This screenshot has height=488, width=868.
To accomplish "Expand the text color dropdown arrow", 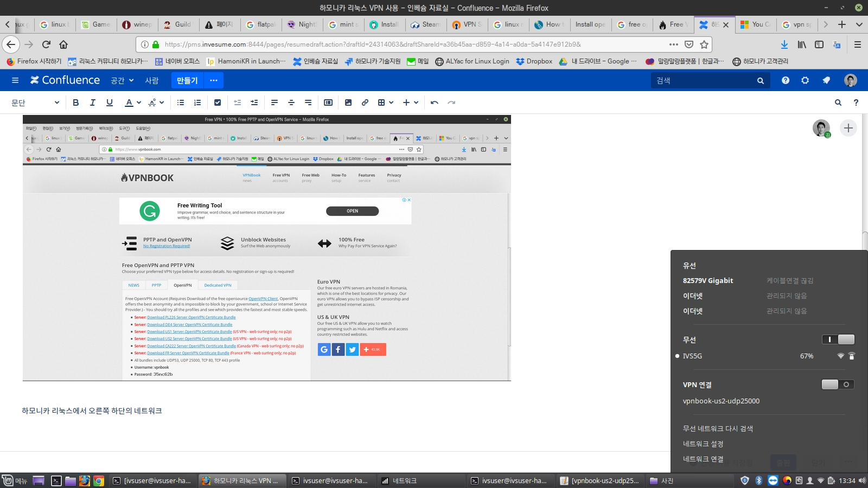I will click(139, 102).
